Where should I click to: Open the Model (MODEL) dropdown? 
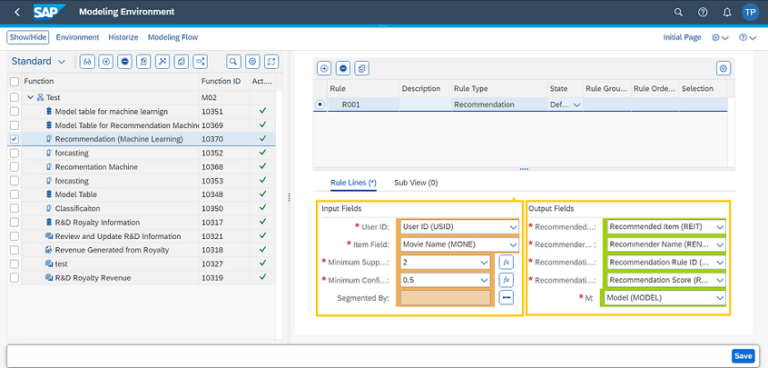[x=720, y=297]
